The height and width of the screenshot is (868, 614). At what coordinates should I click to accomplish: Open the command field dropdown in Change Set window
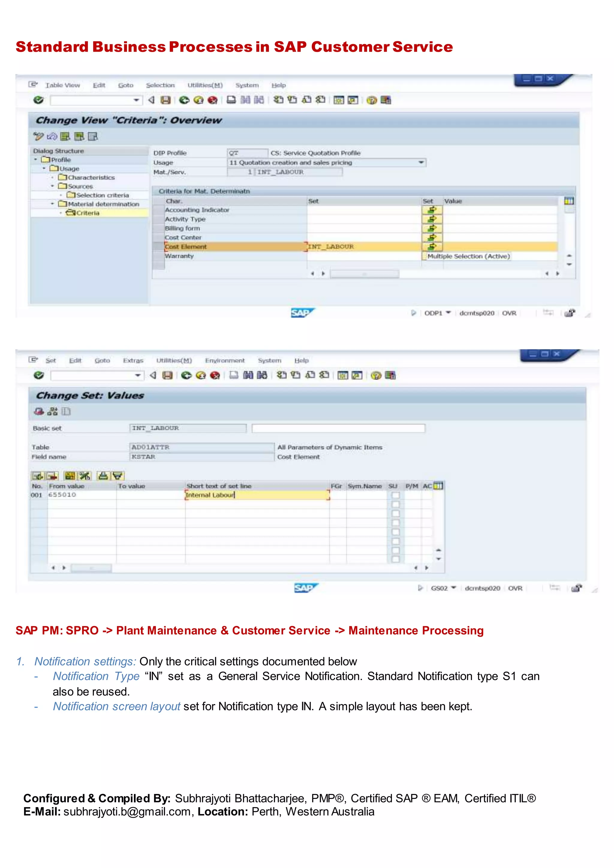tap(138, 375)
